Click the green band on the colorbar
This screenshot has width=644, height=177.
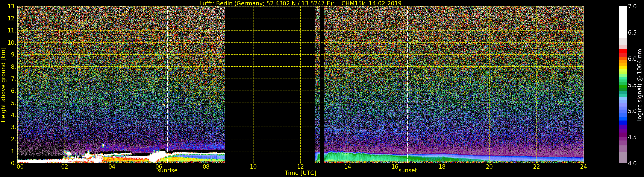623,86
